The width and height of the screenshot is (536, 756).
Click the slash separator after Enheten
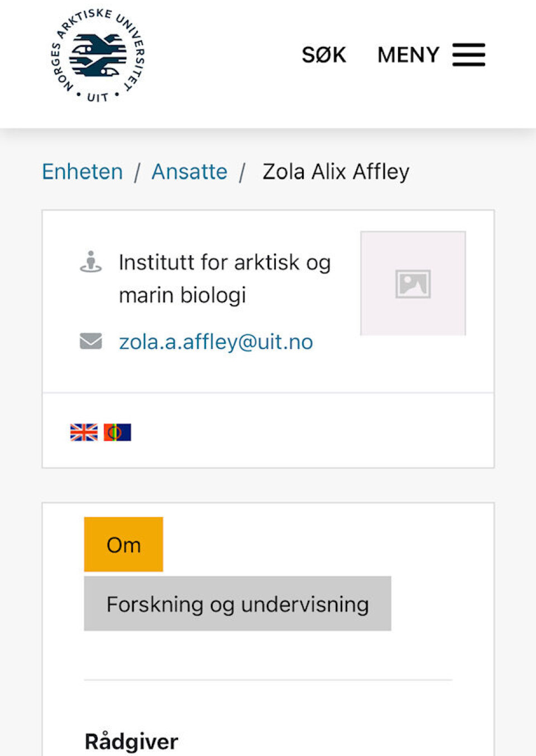point(137,173)
